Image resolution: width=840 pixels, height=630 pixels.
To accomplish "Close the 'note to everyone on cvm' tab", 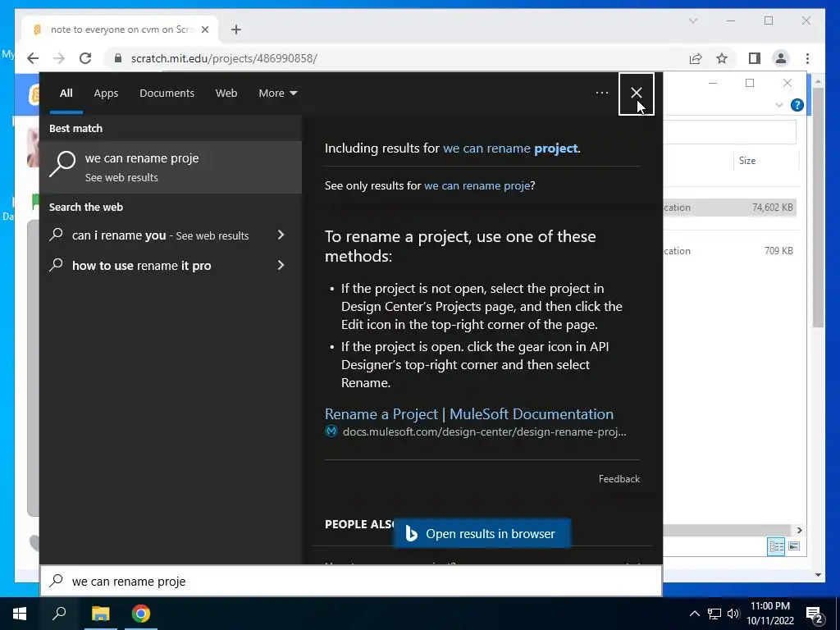I will point(204,30).
